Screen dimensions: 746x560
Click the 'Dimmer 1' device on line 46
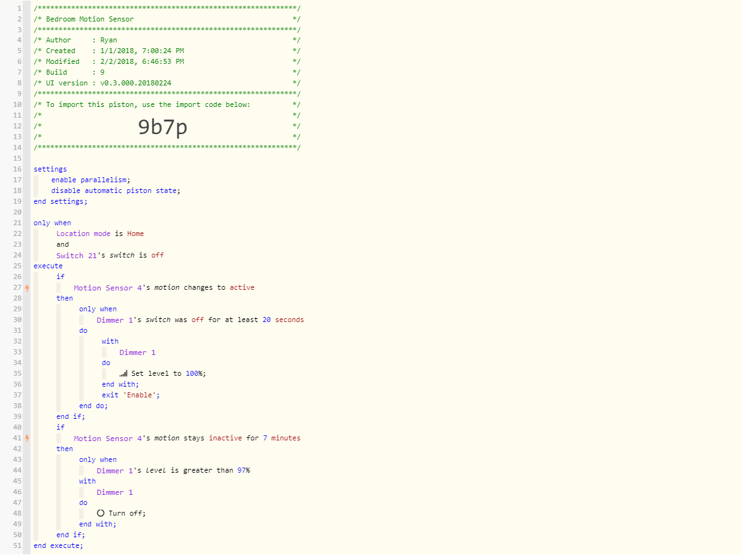tap(115, 492)
